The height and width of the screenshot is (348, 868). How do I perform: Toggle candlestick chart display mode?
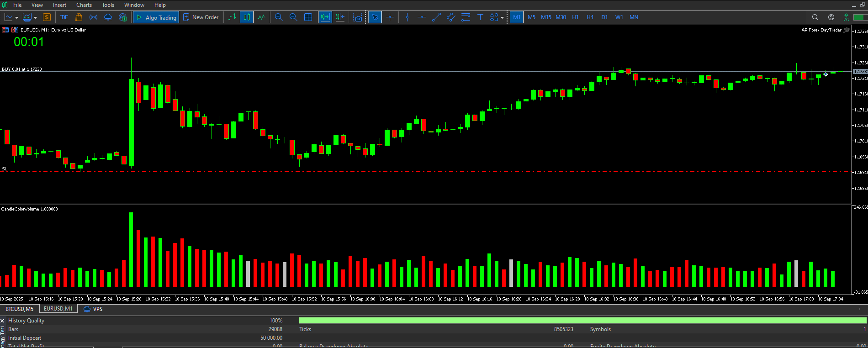[247, 17]
